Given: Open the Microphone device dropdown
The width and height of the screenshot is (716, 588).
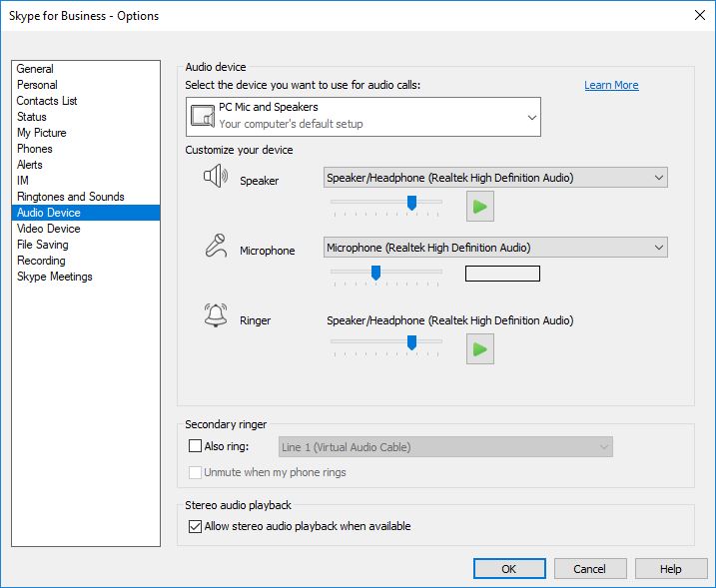Looking at the screenshot, I should (x=495, y=248).
